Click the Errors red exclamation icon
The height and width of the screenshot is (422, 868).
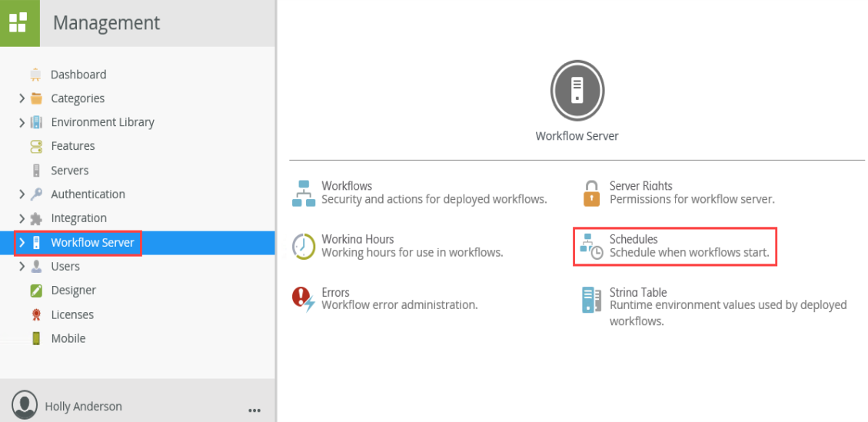304,299
